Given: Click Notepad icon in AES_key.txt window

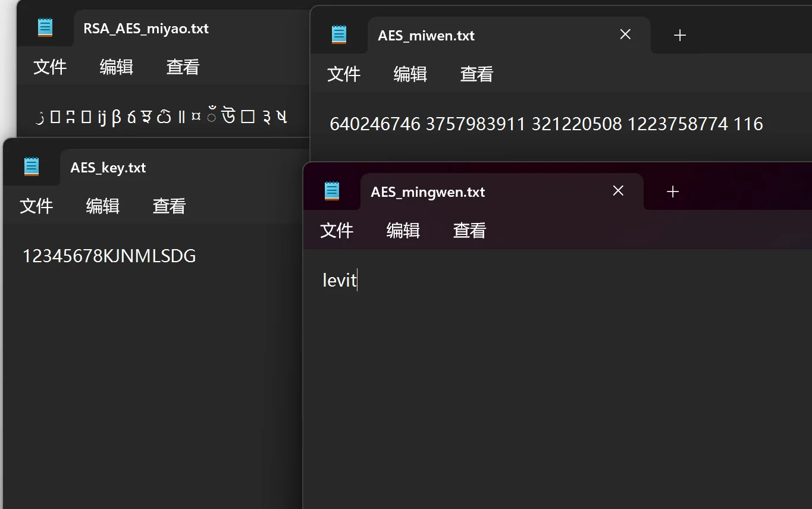Looking at the screenshot, I should pyautogui.click(x=32, y=167).
